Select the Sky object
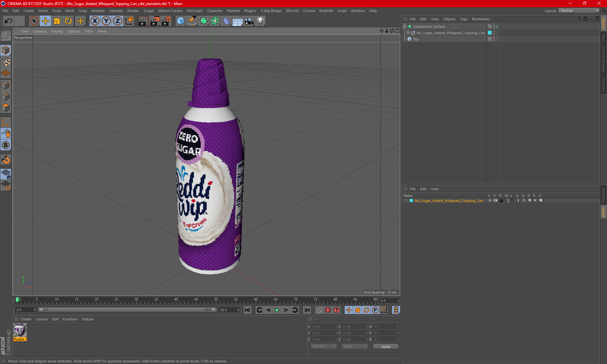The height and width of the screenshot is (364, 607). (416, 39)
